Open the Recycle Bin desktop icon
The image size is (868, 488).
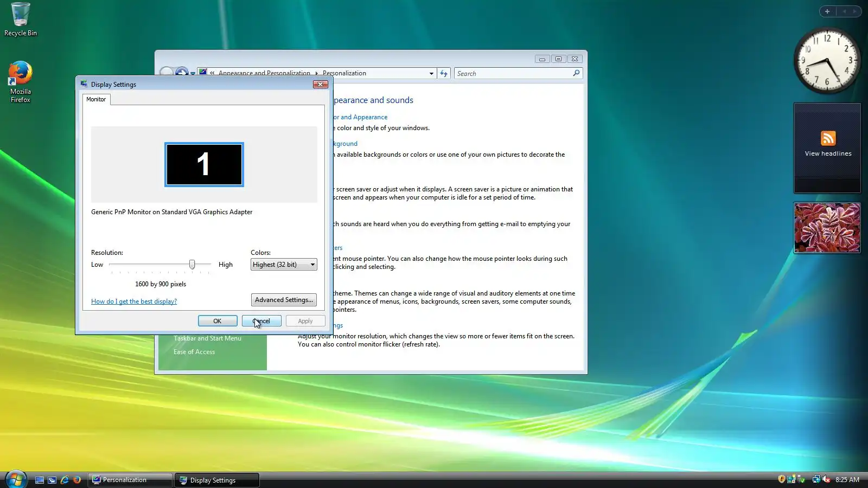(x=21, y=20)
